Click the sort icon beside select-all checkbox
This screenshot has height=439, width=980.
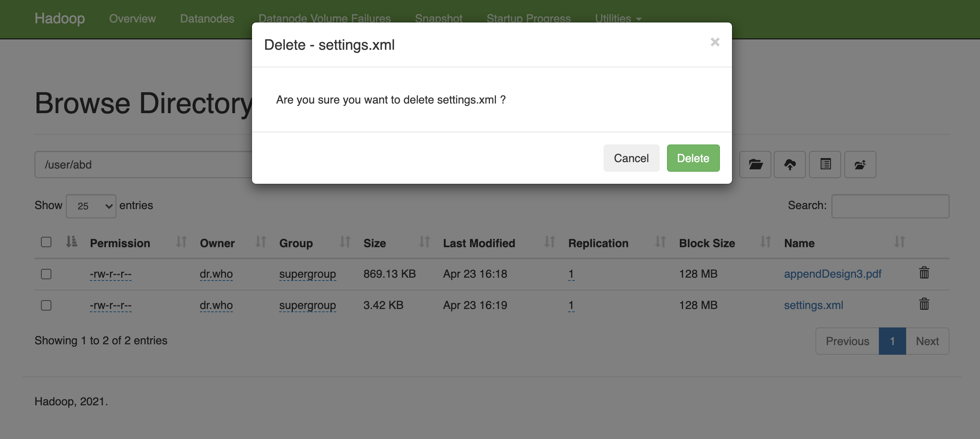point(71,242)
